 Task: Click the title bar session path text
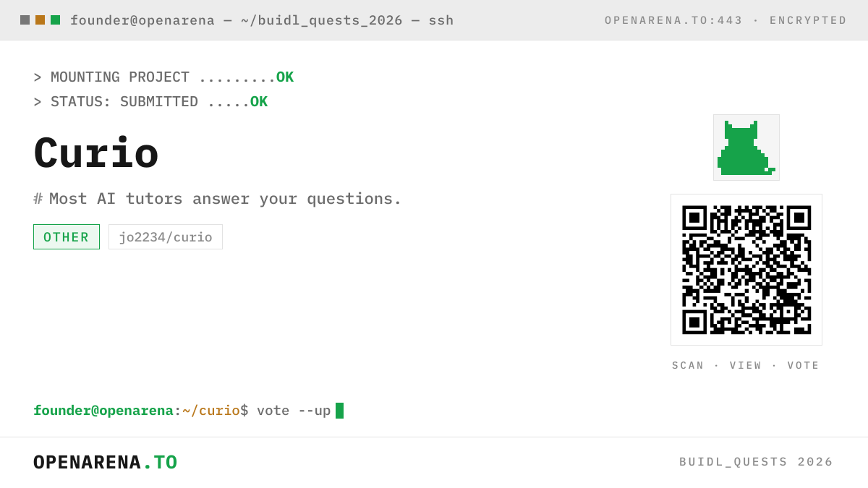[262, 20]
